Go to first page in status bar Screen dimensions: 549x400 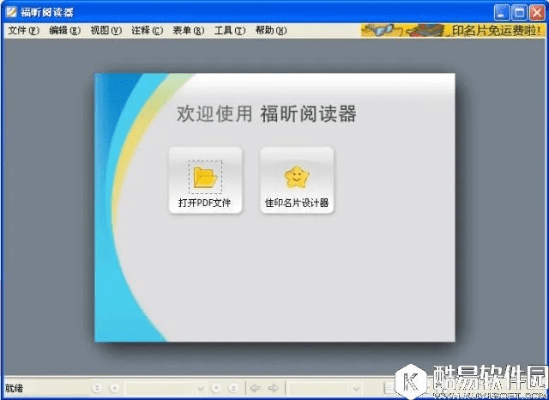(97, 388)
